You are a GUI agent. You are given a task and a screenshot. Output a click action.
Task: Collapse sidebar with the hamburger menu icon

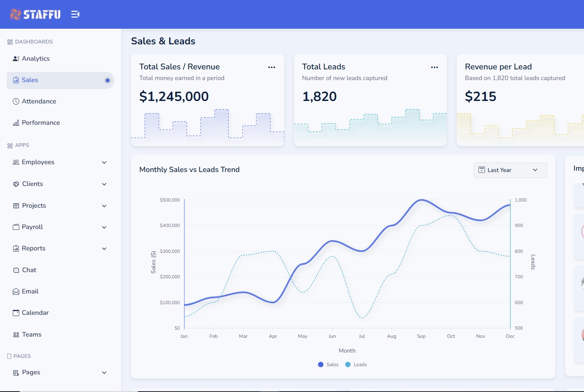(x=75, y=14)
